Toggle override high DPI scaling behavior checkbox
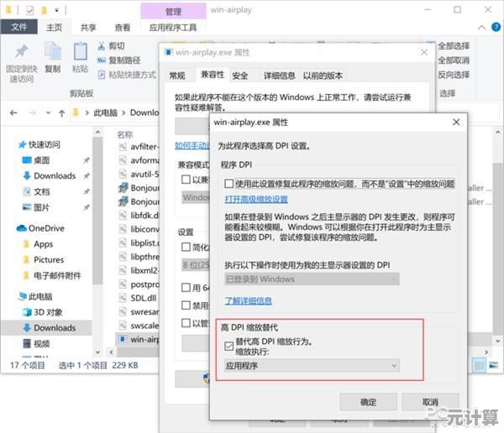Screen dimensions: 504x433 point(228,346)
